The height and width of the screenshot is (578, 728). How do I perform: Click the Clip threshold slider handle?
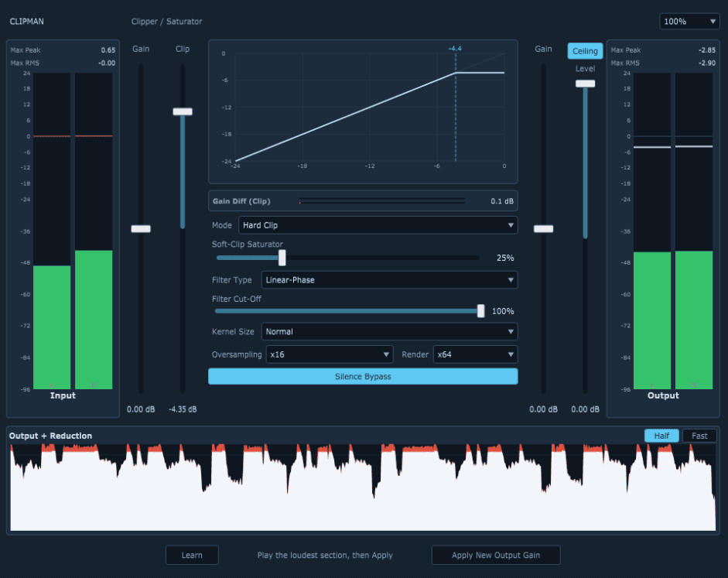coord(183,111)
